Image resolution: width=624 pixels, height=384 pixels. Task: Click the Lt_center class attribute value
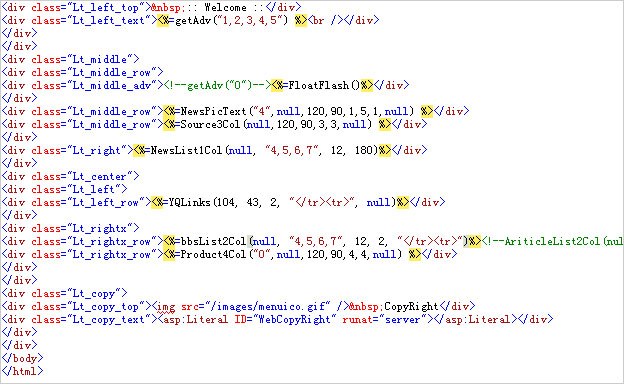click(99, 176)
